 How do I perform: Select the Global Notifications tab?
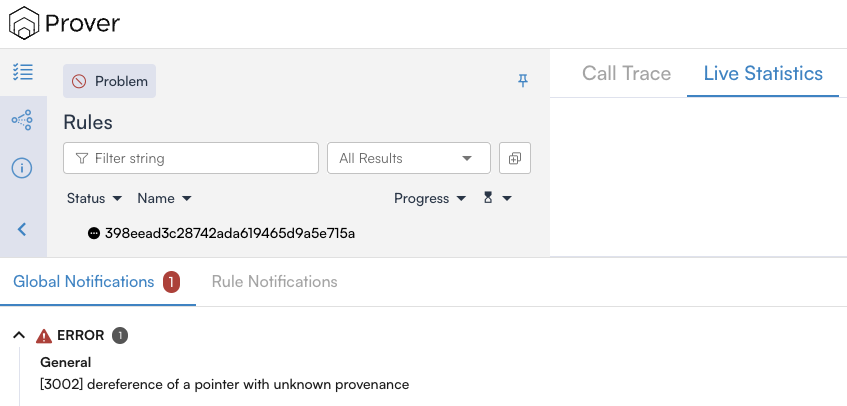pos(84,282)
